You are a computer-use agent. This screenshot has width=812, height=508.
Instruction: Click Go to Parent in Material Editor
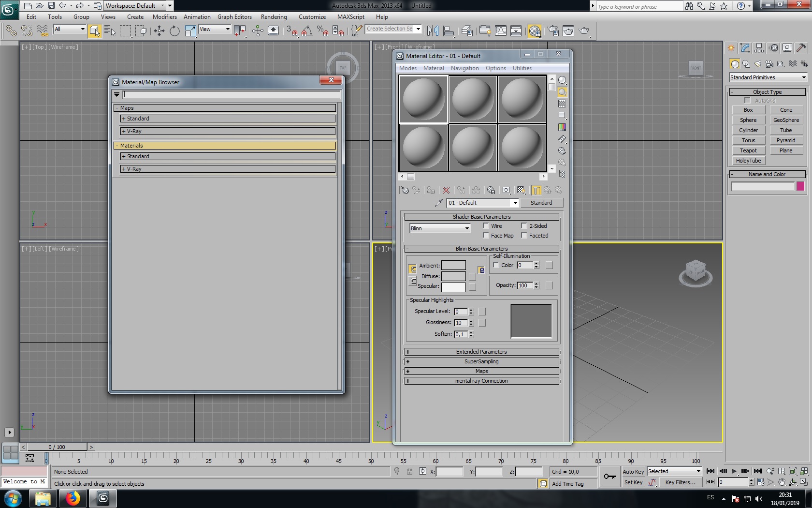548,190
